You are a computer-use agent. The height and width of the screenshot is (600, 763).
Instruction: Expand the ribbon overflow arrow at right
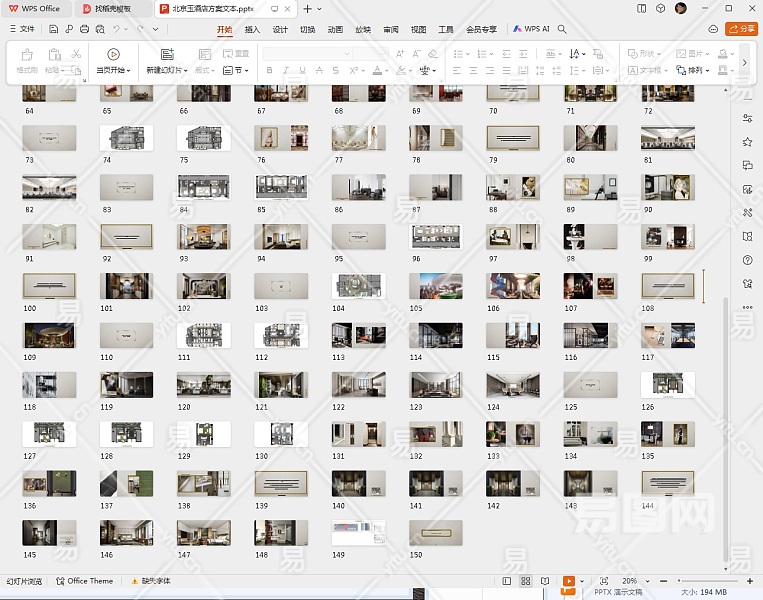point(744,62)
